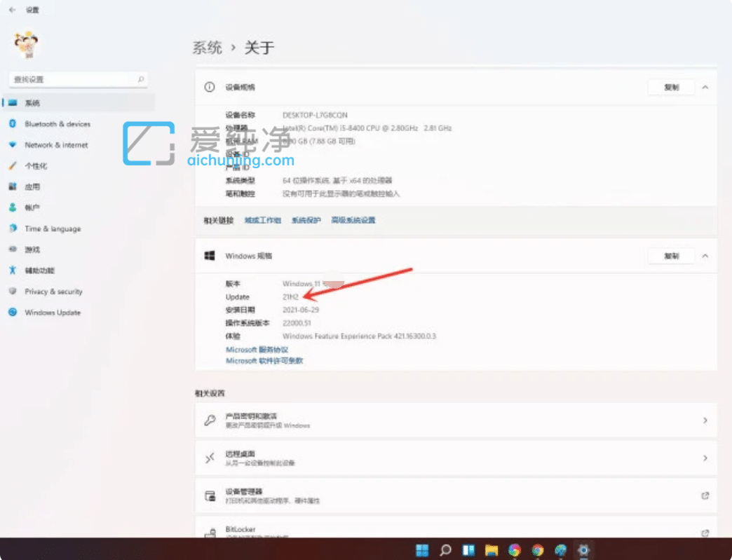Open Microsoft 软件许可条款 link
This screenshot has height=560, width=732.
tap(264, 361)
